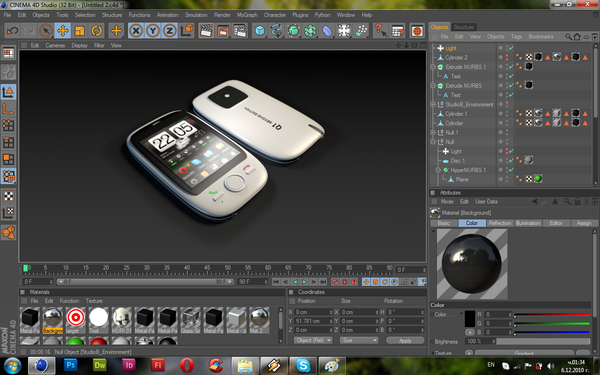Click the record keyframe button
This screenshot has width=600, height=375.
click(336, 282)
